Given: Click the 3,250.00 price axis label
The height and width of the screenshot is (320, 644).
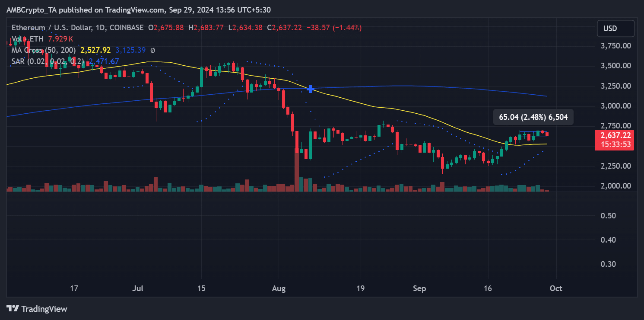Looking at the screenshot, I should pyautogui.click(x=616, y=86).
